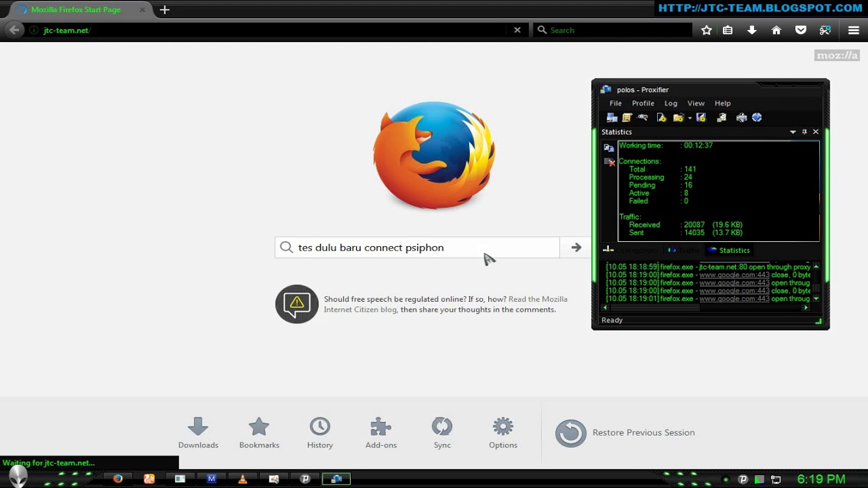
Task: Click Firefox icon on taskbar
Action: pyautogui.click(x=118, y=479)
